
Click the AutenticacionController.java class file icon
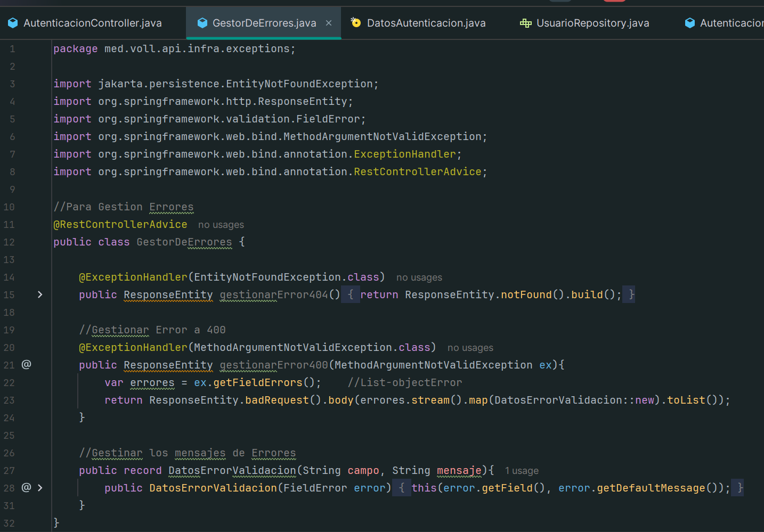click(13, 23)
